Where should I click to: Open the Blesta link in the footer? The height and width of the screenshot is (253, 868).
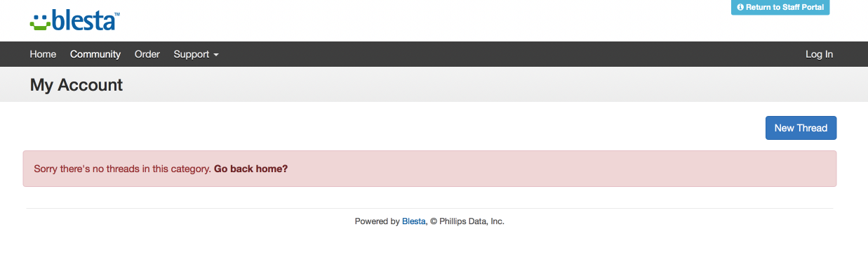click(413, 221)
